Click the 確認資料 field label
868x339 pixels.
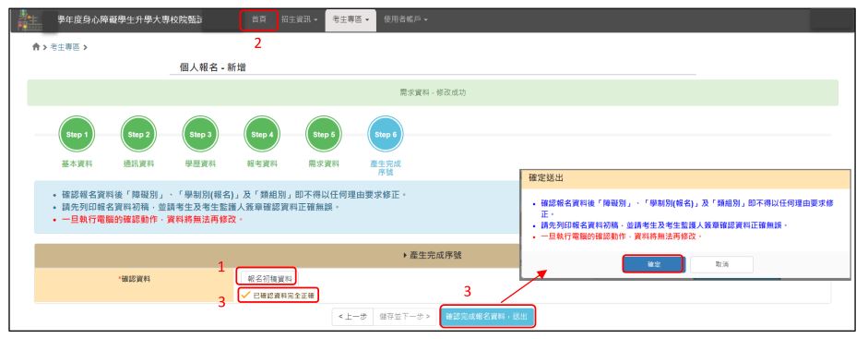(x=135, y=279)
